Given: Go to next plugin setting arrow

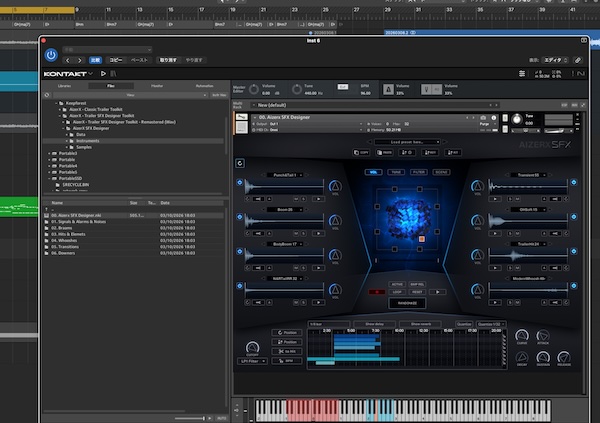Looking at the screenshot, I should click(x=80, y=60).
